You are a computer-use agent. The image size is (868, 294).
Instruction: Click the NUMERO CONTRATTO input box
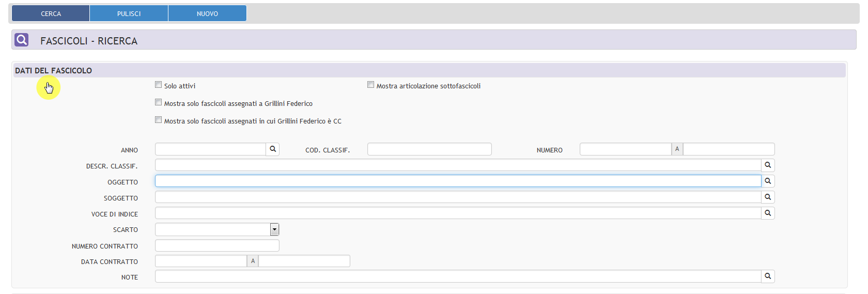click(217, 245)
